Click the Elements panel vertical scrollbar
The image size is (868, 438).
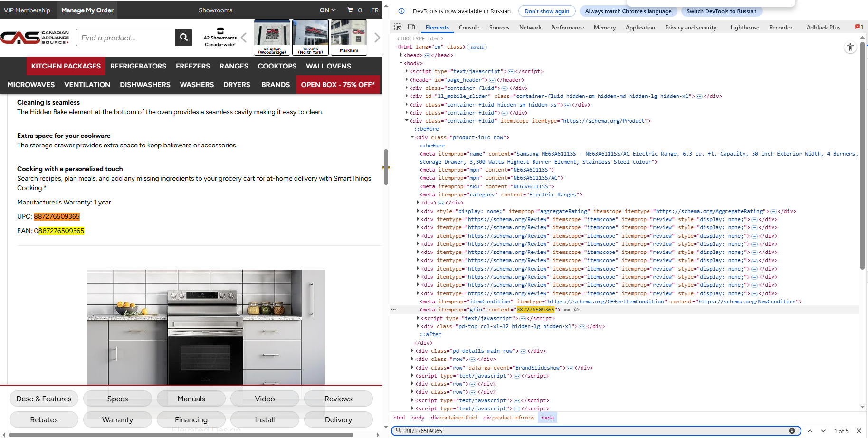point(862,156)
